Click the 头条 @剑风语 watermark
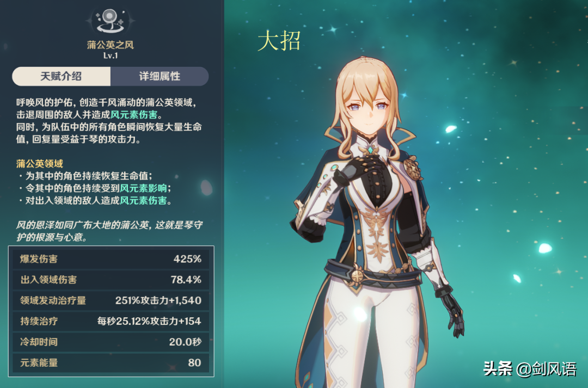The image size is (588, 388). (530, 369)
